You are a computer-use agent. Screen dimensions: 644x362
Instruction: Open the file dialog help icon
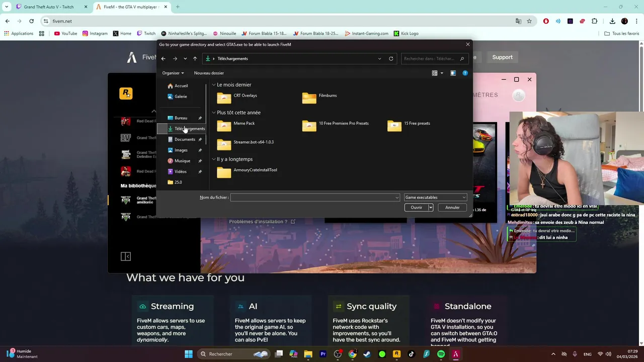tap(465, 73)
